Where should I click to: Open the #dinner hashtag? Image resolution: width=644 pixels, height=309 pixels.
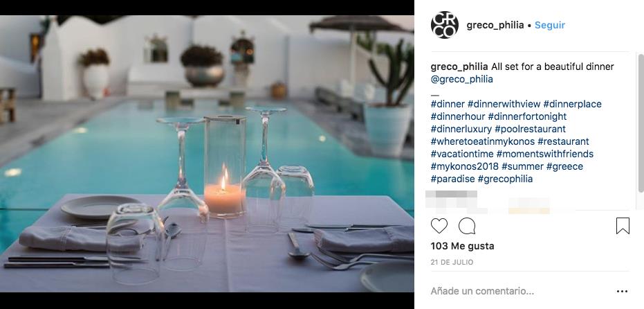pos(448,104)
